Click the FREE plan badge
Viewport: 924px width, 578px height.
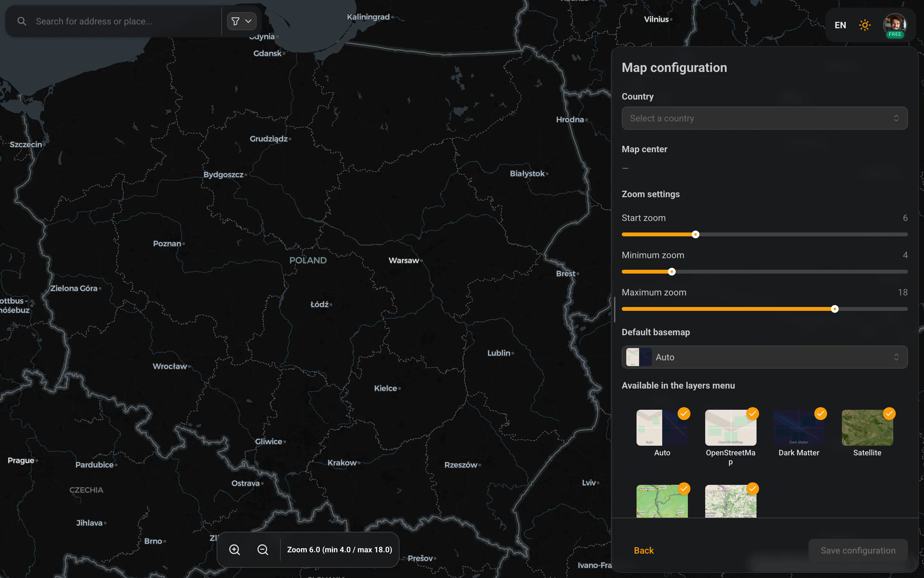[x=894, y=34]
